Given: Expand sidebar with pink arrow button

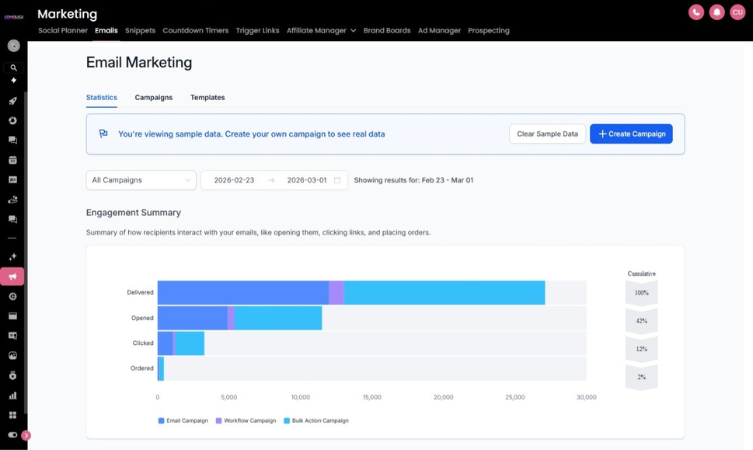Looking at the screenshot, I should pyautogui.click(x=26, y=435).
